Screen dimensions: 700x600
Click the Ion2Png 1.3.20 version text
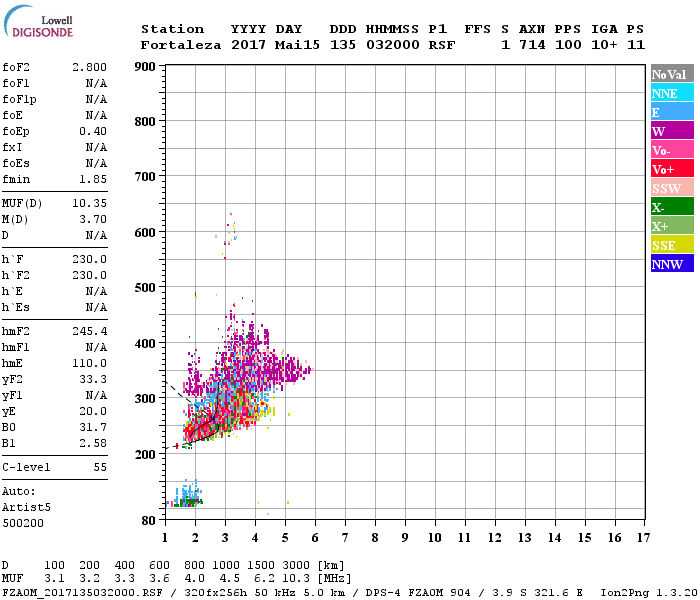coord(649,593)
